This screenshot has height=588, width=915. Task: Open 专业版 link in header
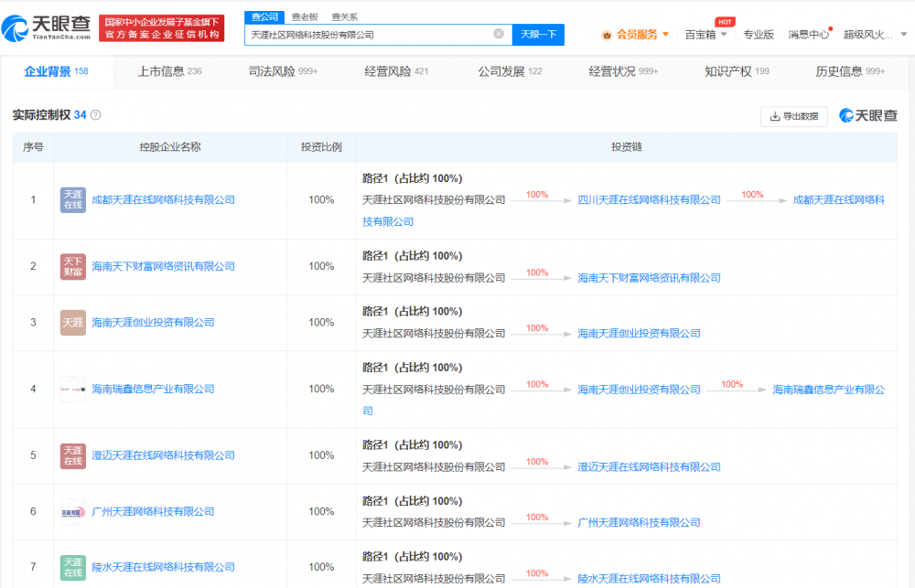(758, 35)
